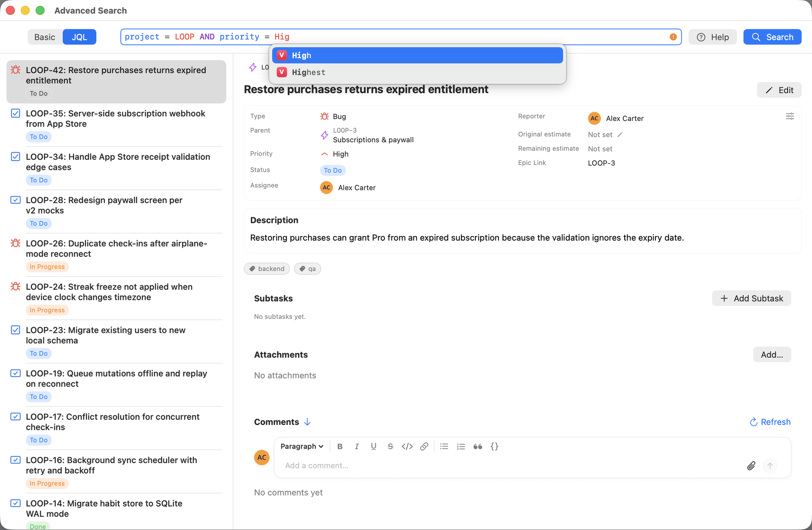812x530 pixels.
Task: Open LOOP-14 Migrate habit store issue
Action: point(116,512)
